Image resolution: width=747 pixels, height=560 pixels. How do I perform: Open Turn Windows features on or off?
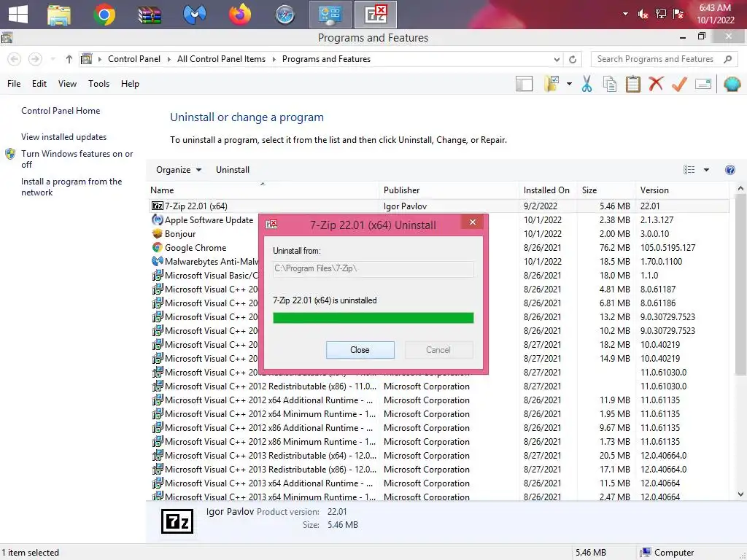tap(77, 159)
